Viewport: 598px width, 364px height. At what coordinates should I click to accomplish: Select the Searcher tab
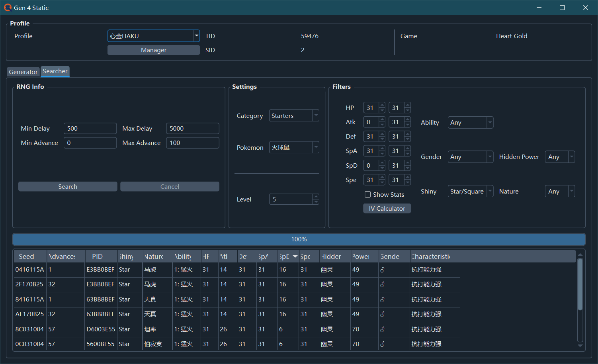pos(55,71)
